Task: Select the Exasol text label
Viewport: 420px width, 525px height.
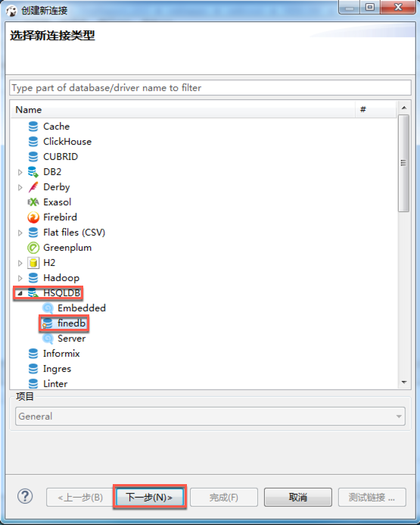Action: (58, 202)
